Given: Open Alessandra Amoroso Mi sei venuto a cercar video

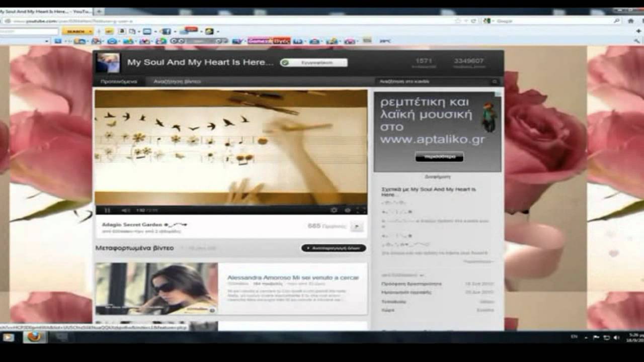Looking at the screenshot, I should coord(293,278).
